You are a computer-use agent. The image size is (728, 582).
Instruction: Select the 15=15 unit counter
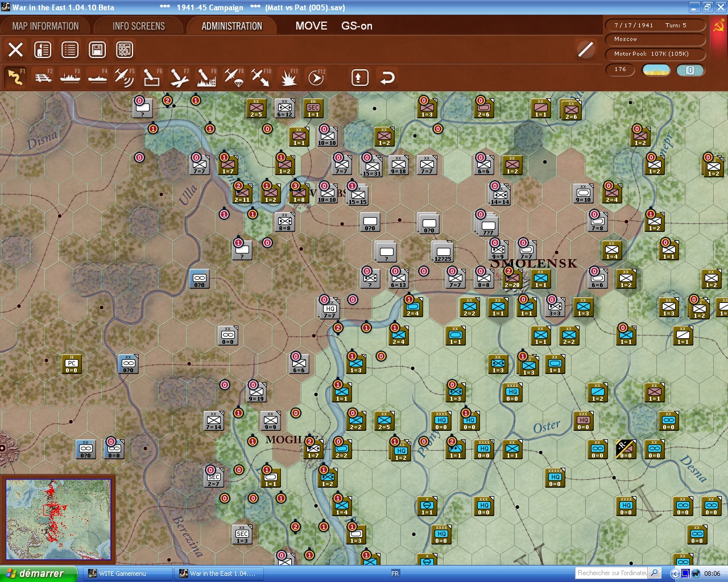coord(358,195)
